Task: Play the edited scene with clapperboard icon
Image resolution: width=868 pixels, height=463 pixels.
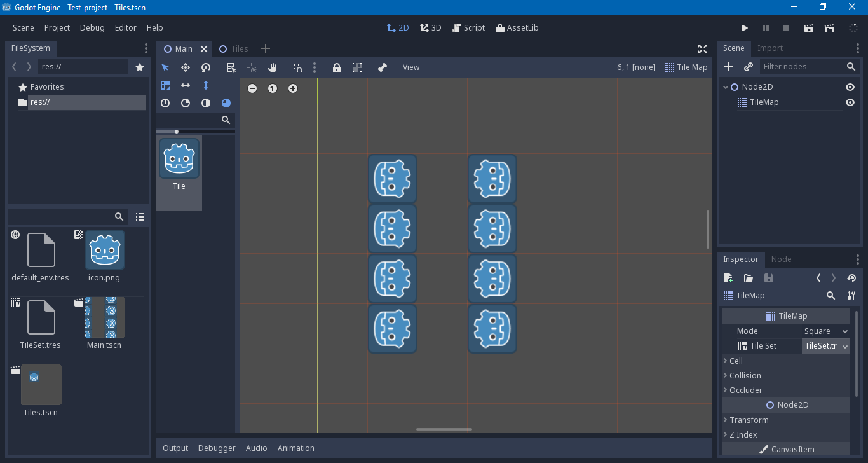Action: point(809,28)
